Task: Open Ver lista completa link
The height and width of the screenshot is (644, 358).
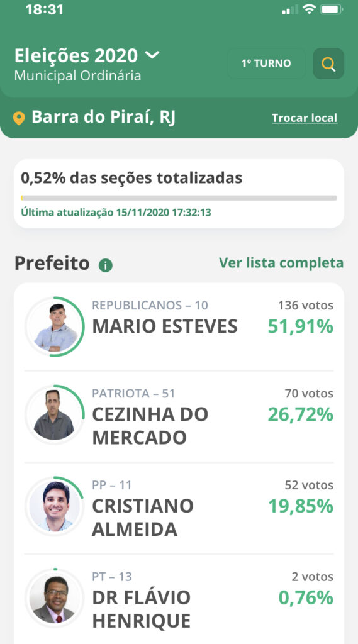Action: click(x=281, y=263)
